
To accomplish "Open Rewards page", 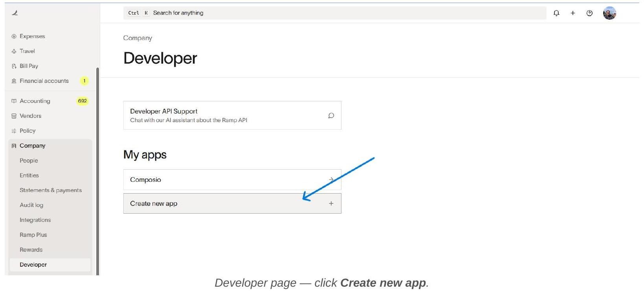I will [31, 250].
